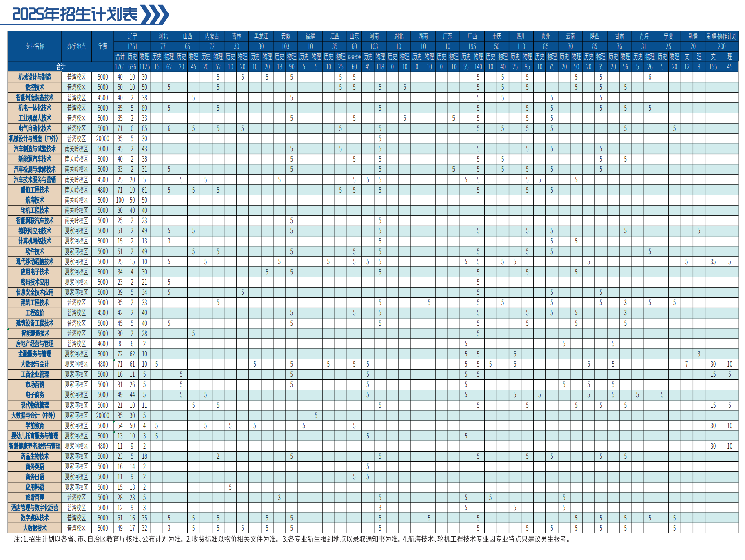Click the '青海' province header
The height and width of the screenshot is (560, 745).
[x=644, y=36]
